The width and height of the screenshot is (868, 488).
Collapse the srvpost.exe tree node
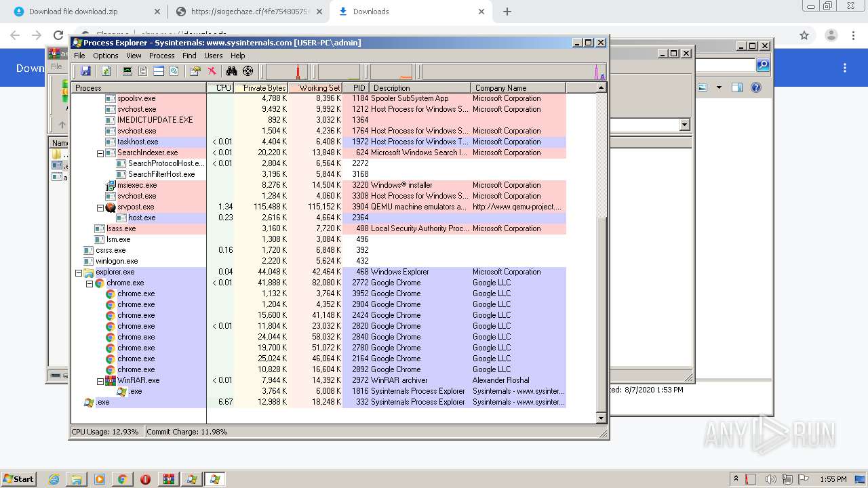(x=100, y=207)
